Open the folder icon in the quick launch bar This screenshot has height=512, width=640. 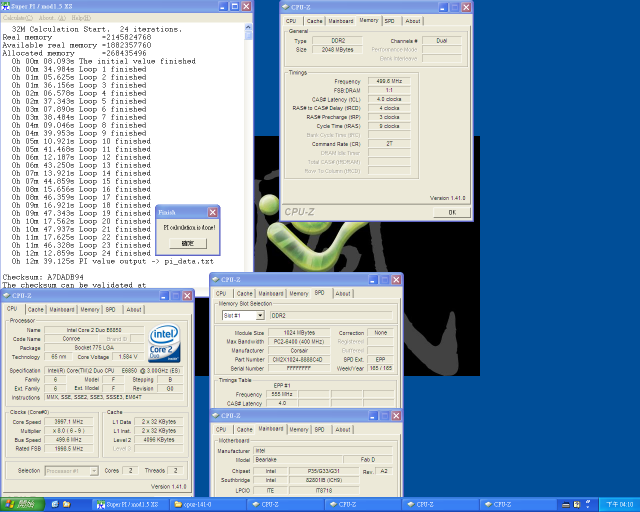pos(67,505)
